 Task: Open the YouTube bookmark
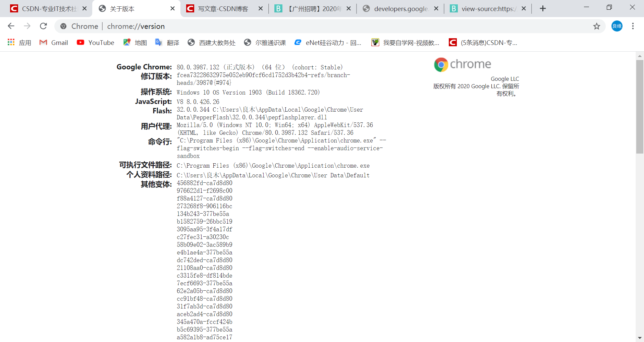[x=95, y=43]
